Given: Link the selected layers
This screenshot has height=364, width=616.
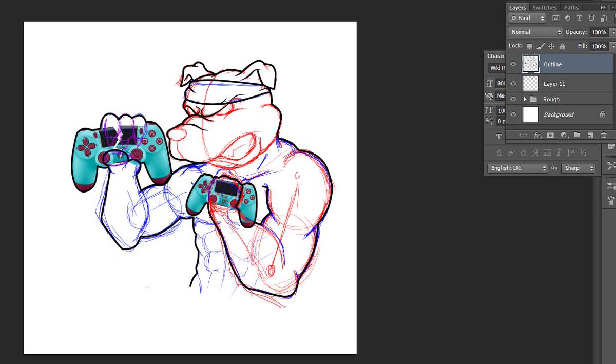Looking at the screenshot, I should (523, 135).
